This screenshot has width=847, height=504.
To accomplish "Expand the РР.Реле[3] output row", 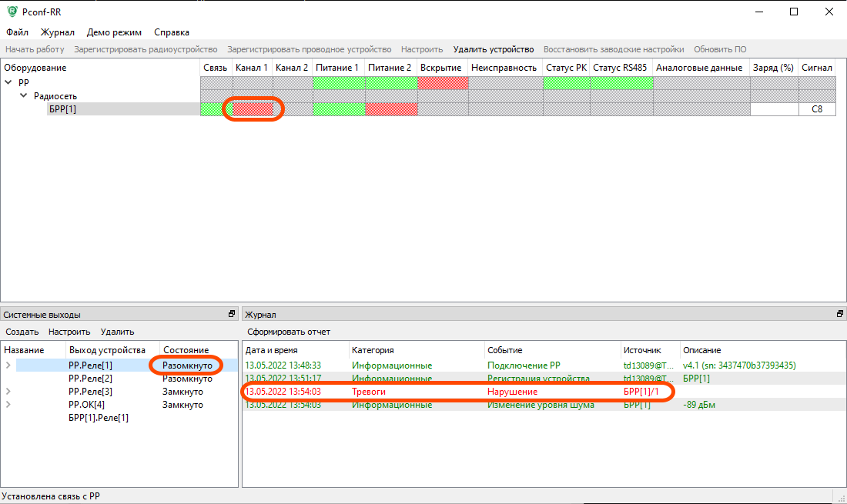I will [x=8, y=392].
